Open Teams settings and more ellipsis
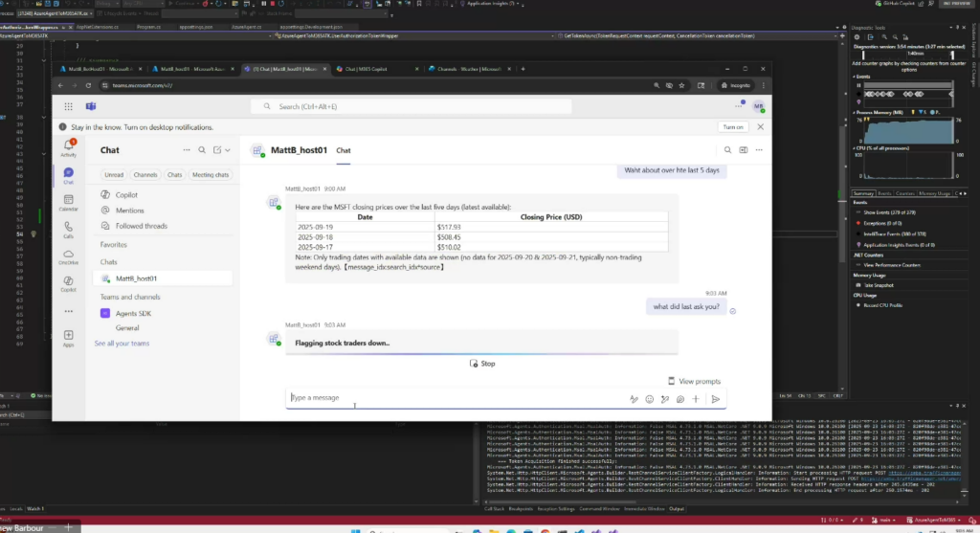 tap(738, 106)
